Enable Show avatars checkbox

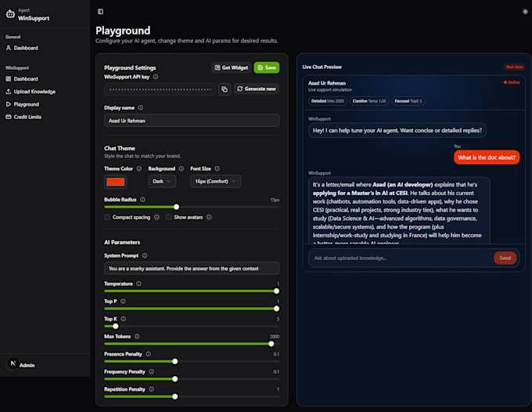point(169,217)
